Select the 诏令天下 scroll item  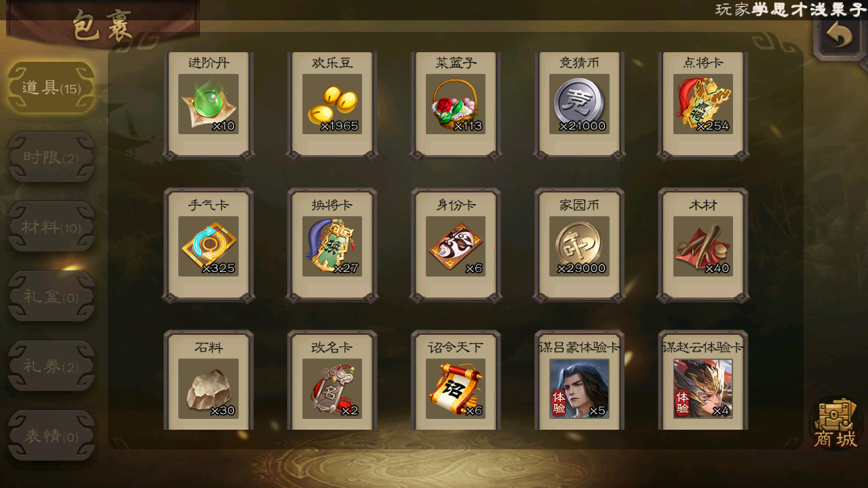point(456,388)
